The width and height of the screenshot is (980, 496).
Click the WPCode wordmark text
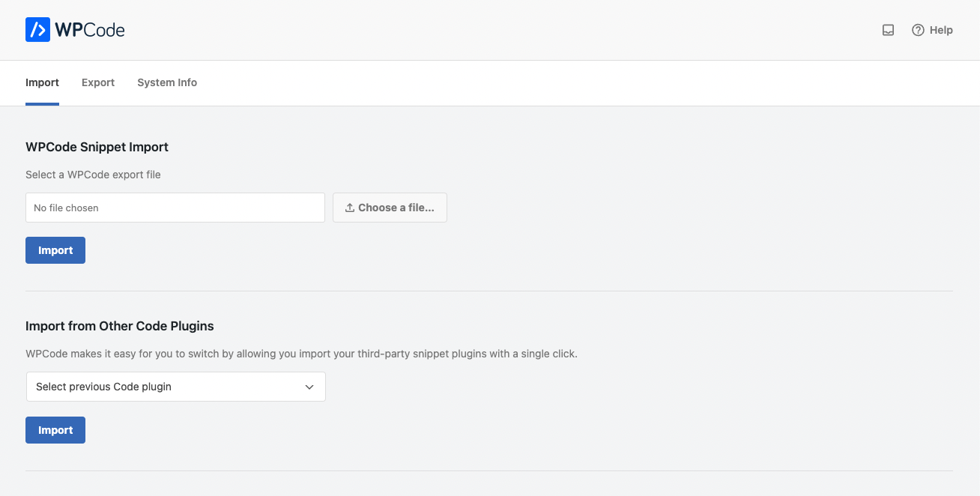click(x=90, y=30)
